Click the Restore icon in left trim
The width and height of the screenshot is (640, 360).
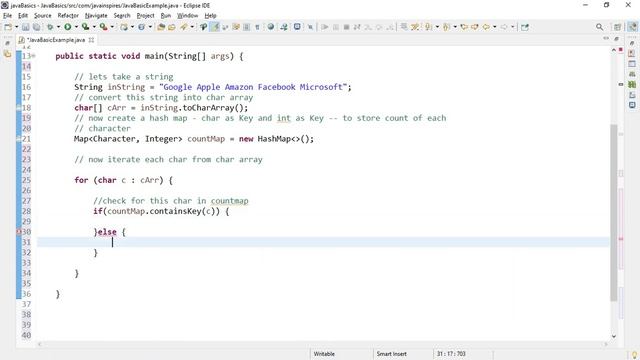(7, 43)
